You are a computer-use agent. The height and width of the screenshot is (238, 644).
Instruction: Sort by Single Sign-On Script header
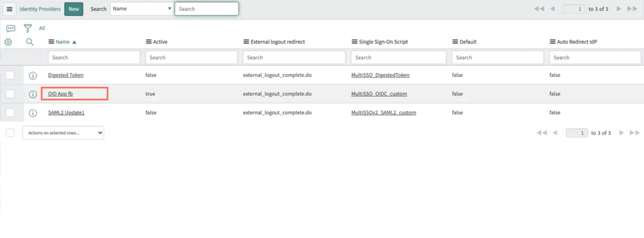point(383,42)
